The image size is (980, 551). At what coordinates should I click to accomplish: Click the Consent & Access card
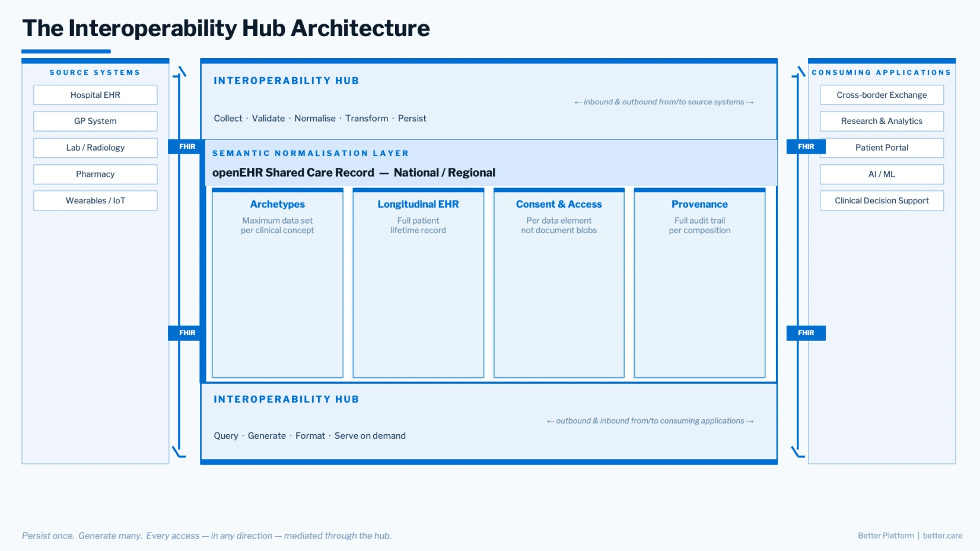pos(559,282)
